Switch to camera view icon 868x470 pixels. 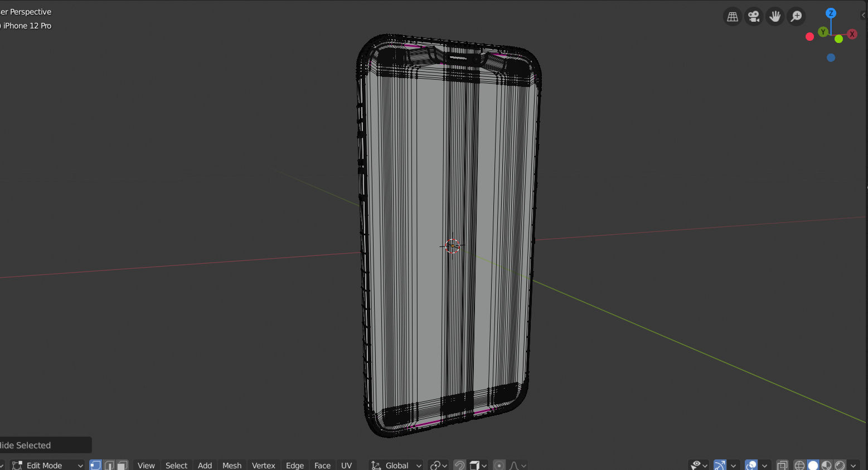pyautogui.click(x=754, y=17)
